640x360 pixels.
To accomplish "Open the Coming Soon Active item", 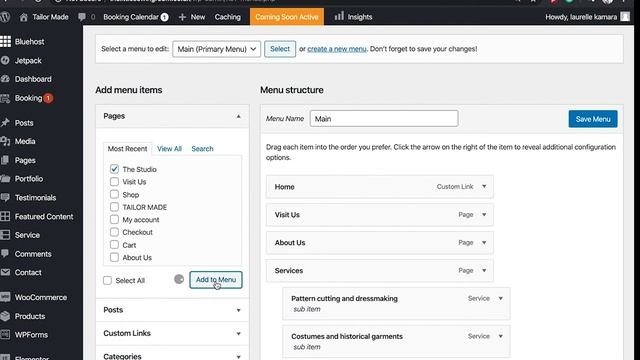I will coord(287,17).
